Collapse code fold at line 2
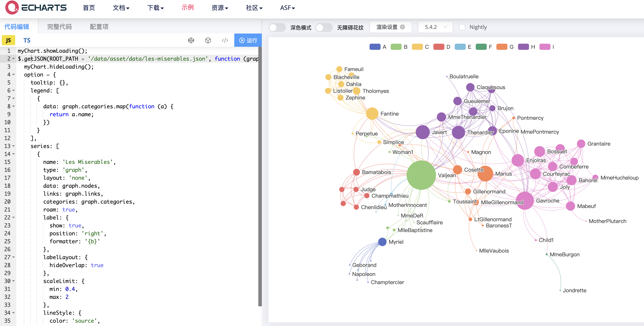 pos(13,59)
